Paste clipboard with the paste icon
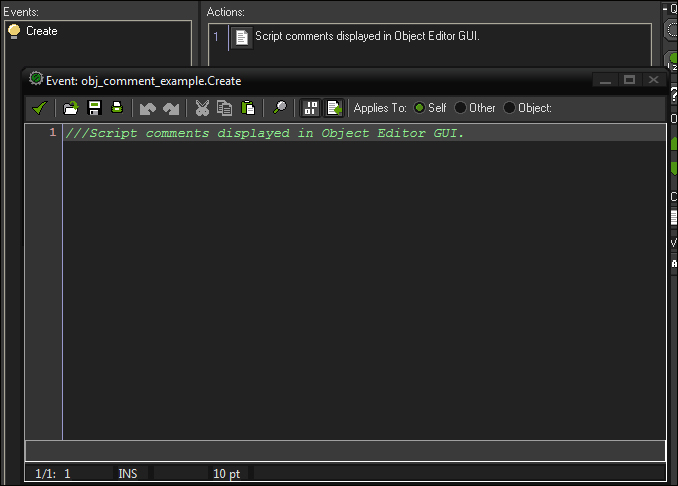Viewport: 678px width, 486px height. 248,108
